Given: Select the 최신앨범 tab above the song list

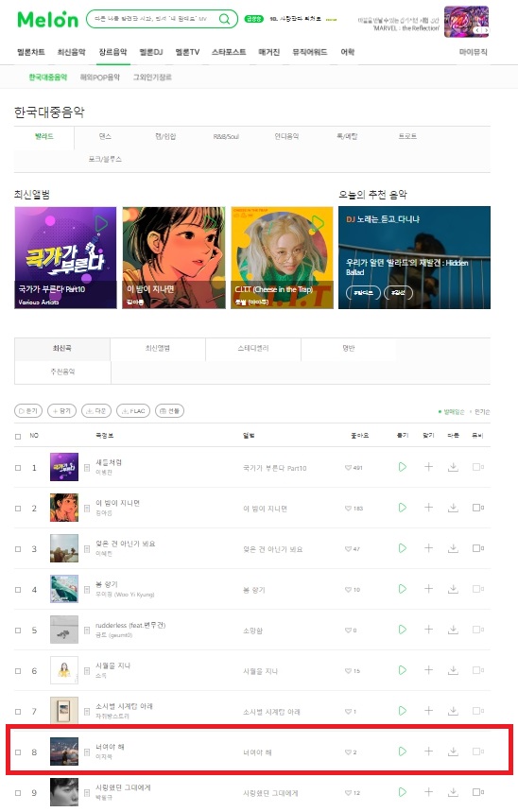Looking at the screenshot, I should coord(158,349).
